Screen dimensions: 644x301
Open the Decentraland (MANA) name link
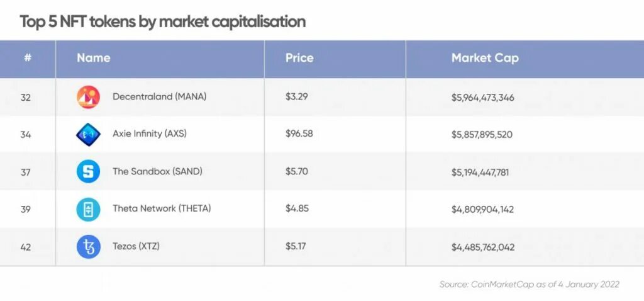pos(159,96)
